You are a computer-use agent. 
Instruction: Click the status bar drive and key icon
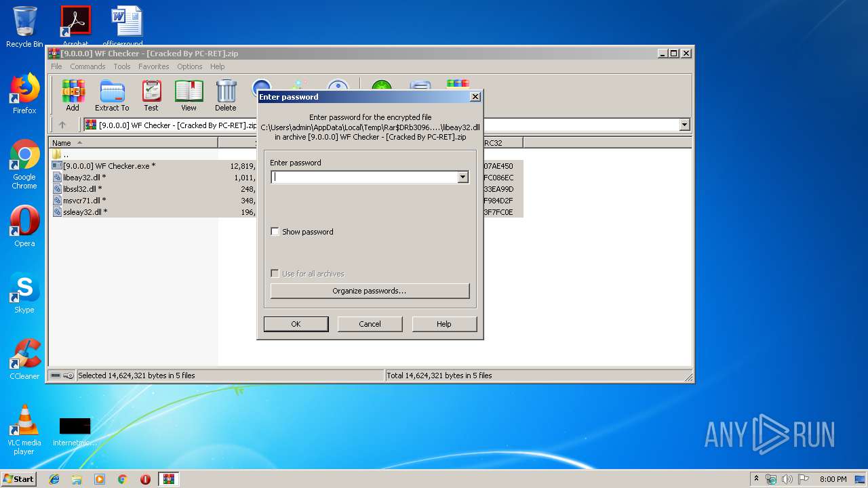coord(62,375)
